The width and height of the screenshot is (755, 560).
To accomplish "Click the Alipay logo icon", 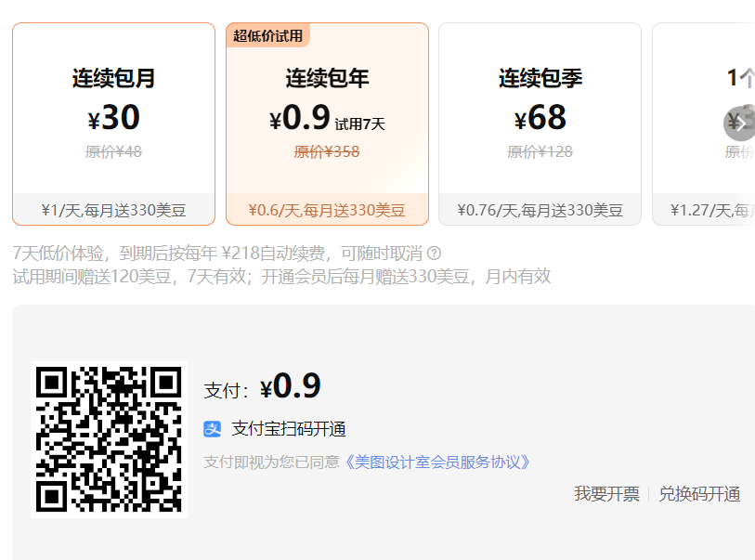I will click(213, 429).
